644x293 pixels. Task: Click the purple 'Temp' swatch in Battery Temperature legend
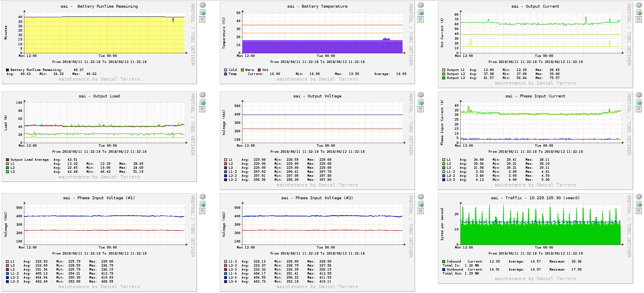click(x=226, y=74)
